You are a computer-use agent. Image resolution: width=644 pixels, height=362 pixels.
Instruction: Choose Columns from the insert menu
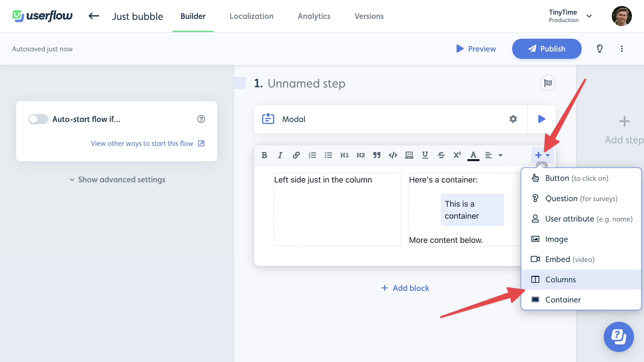pyautogui.click(x=581, y=279)
